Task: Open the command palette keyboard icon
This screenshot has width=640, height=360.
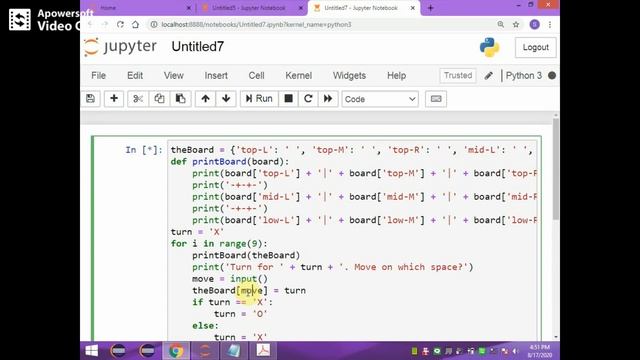Action: (x=436, y=99)
